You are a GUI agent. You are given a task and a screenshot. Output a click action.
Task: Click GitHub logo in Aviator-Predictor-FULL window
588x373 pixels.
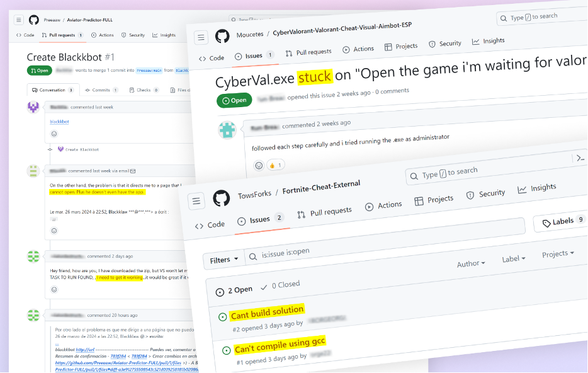point(34,20)
